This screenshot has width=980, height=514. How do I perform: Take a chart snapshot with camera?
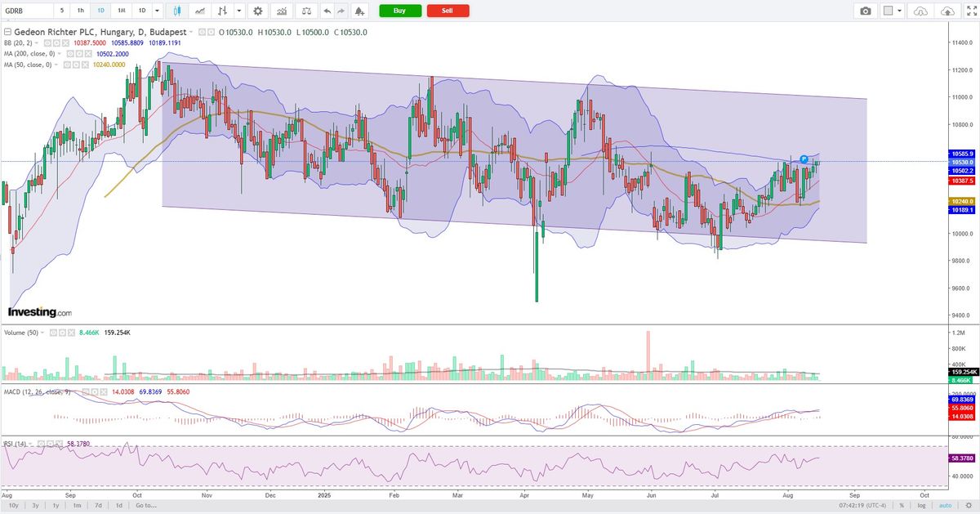point(866,11)
